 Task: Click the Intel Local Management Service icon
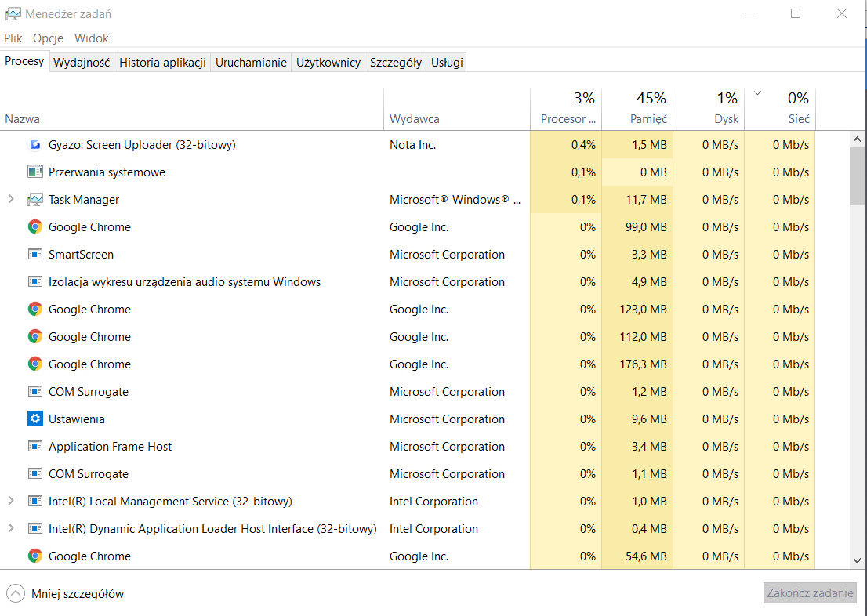point(34,502)
